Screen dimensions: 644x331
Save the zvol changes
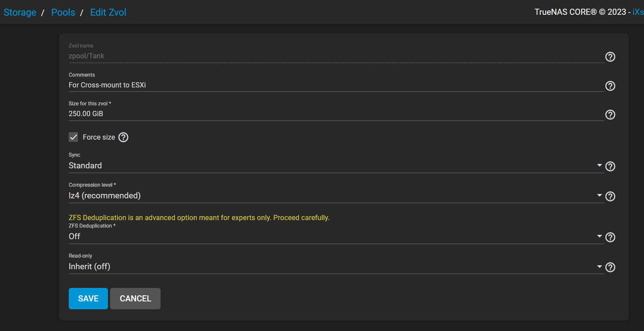[88, 298]
